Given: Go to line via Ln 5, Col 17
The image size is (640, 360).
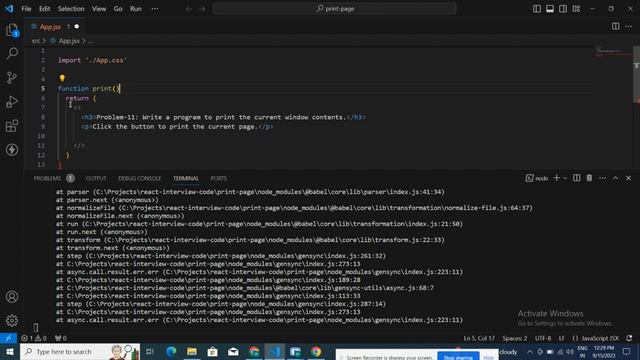Looking at the screenshot, I should (479, 338).
